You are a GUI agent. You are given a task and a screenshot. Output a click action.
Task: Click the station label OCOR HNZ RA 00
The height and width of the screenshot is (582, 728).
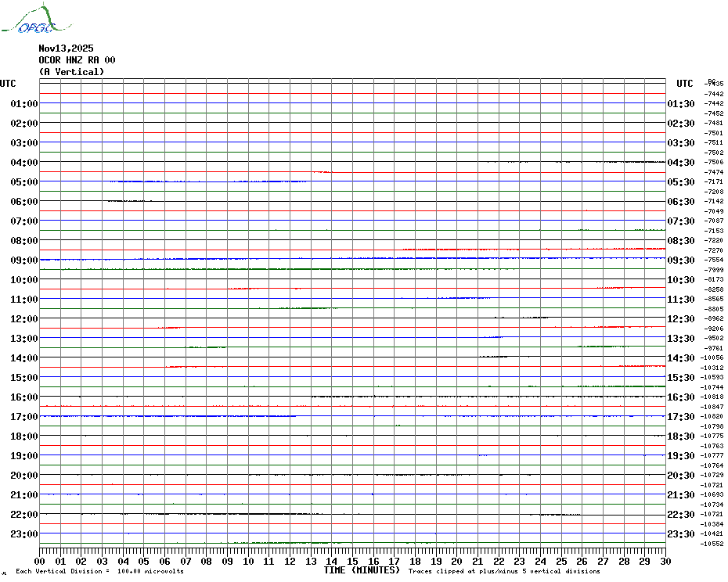[x=77, y=60]
